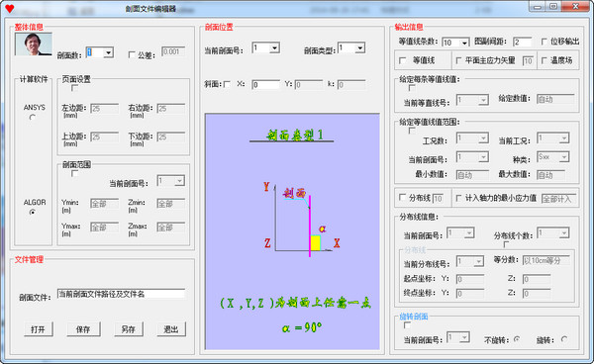Select the ANSYS radio button
The width and height of the screenshot is (594, 364).
(33, 118)
